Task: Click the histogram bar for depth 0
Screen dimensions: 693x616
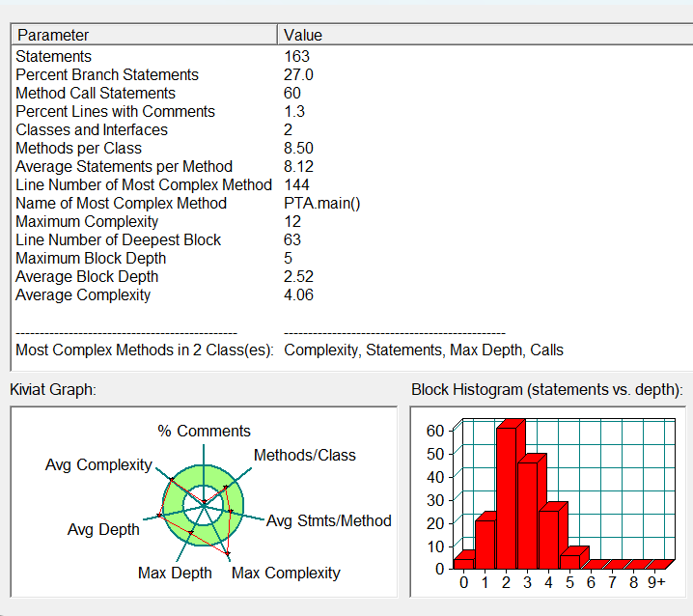Action: [463, 563]
